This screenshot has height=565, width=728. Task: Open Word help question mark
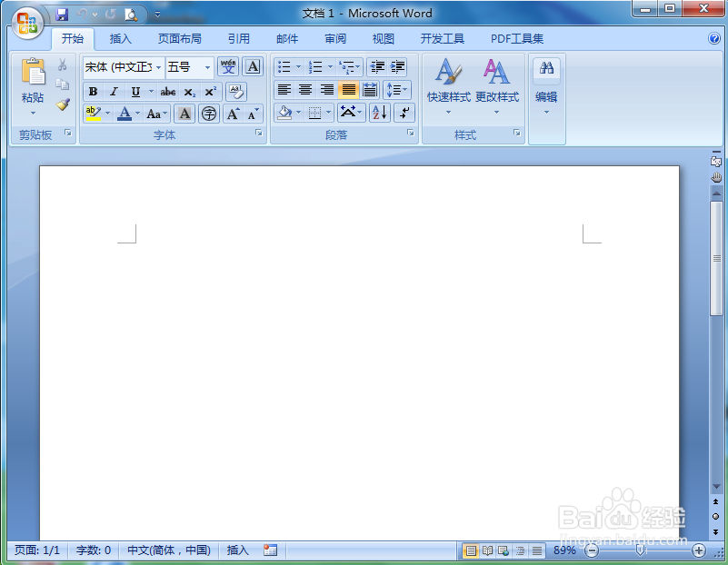714,38
